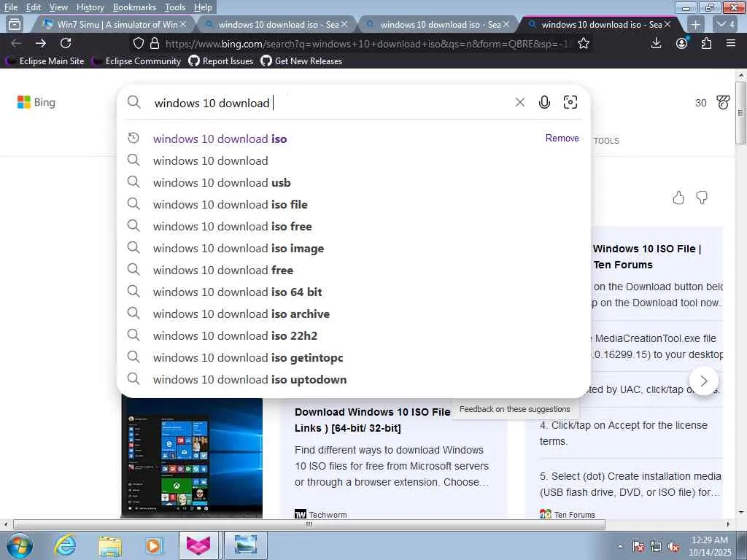Click the Action Center flag tray icon
Viewport: 747px width, 560px height.
[x=638, y=547]
